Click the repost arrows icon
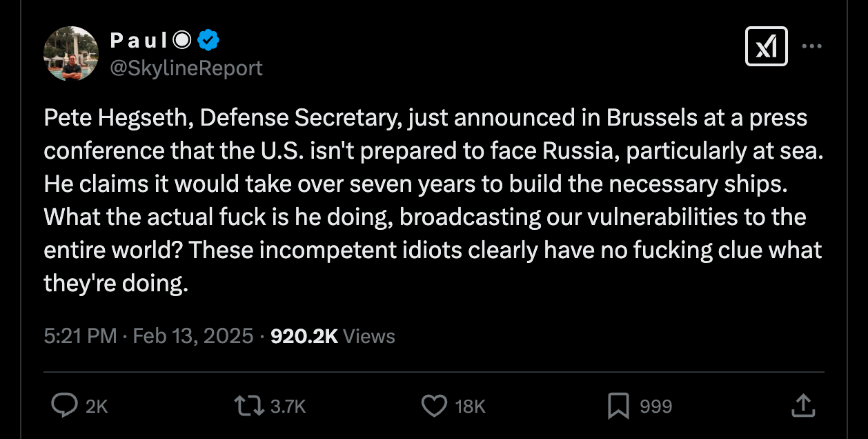This screenshot has width=868, height=439. 249,406
